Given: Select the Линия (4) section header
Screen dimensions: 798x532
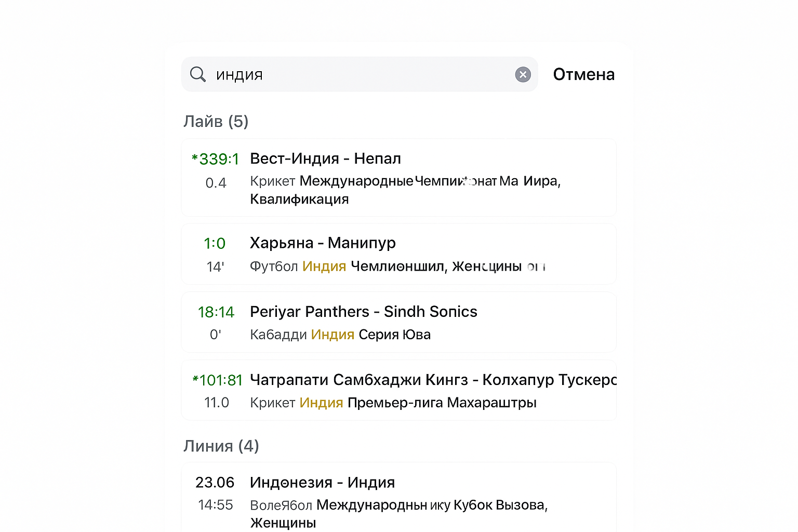Looking at the screenshot, I should pos(221,446).
